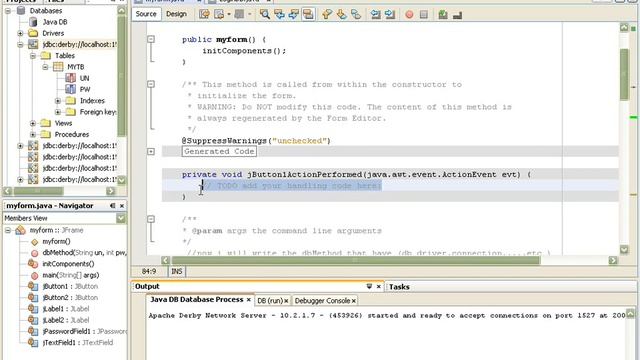Select myform() constructor in Navigator
Screen dimensions: 640x360
pyautogui.click(x=56, y=242)
